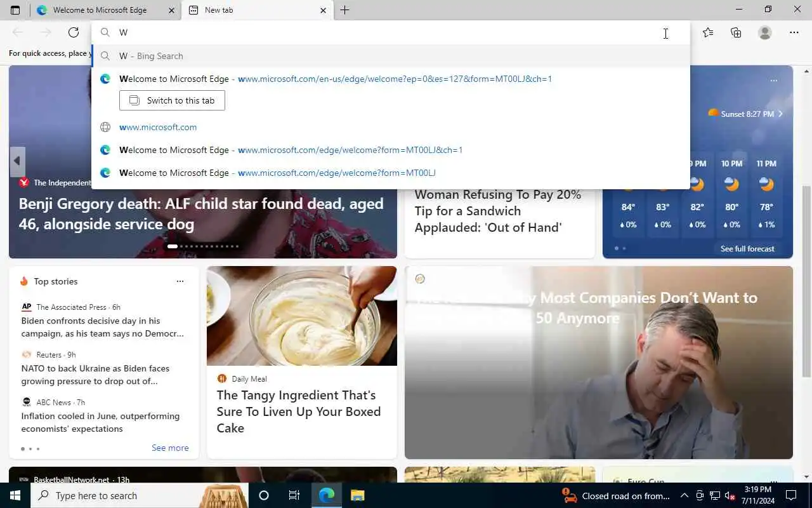The image size is (812, 508).
Task: Open Task View icon on taskbar
Action: (x=294, y=495)
